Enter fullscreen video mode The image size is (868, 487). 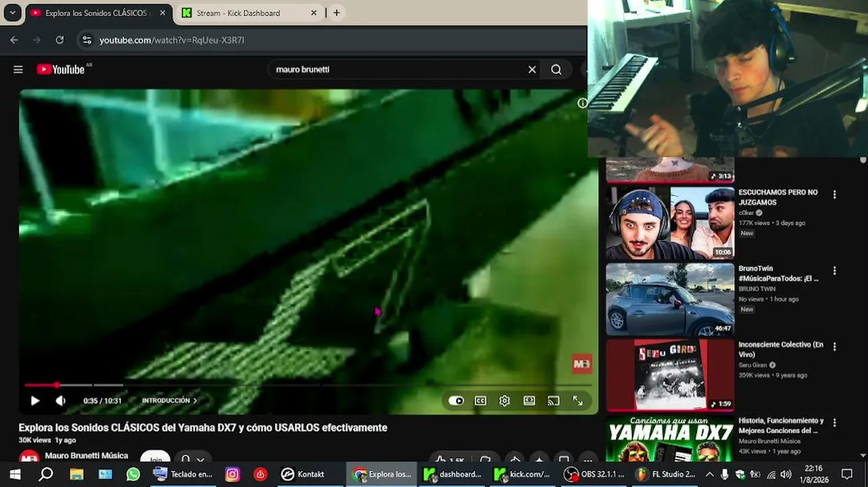coord(578,401)
